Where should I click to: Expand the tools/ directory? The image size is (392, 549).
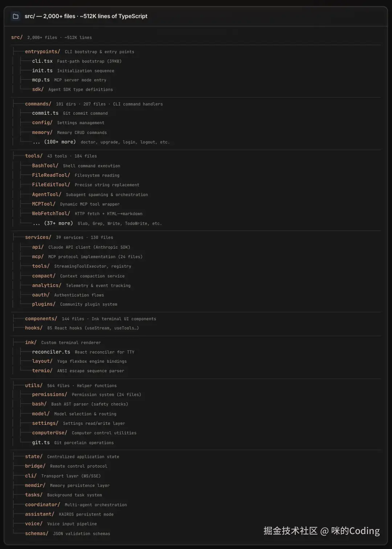click(x=34, y=156)
